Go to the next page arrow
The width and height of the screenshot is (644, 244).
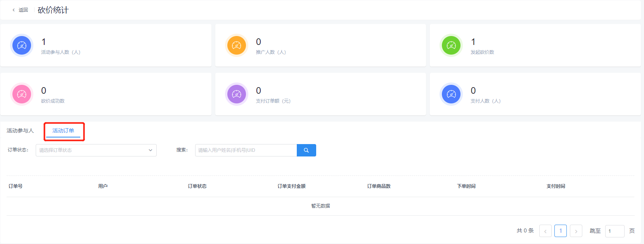(x=576, y=231)
